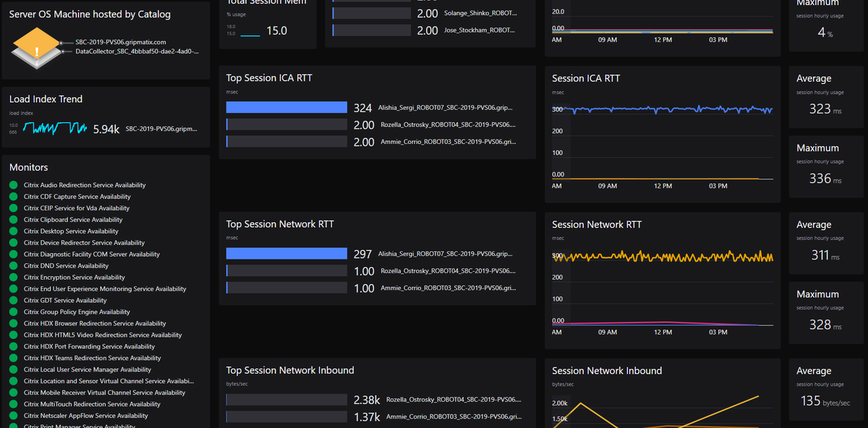Click green status dot for Citrix Audio Redirection Service
The width and height of the screenshot is (868, 428).
pyautogui.click(x=13, y=185)
